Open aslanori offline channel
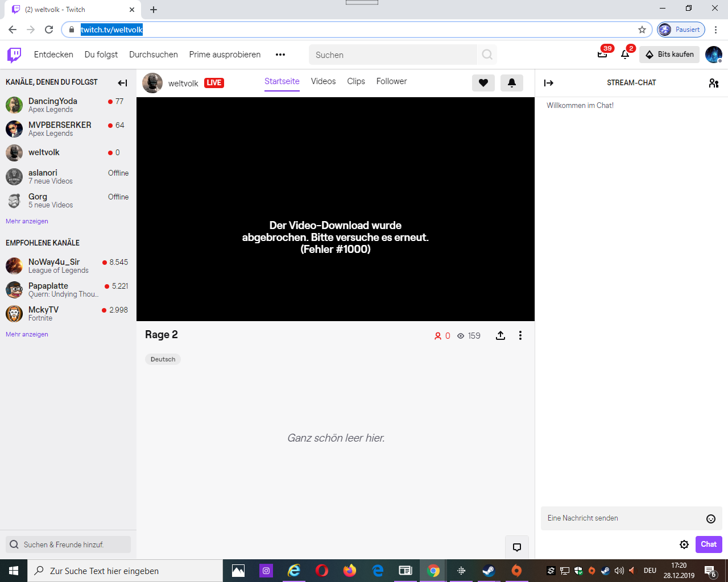728x582 pixels. tap(68, 177)
